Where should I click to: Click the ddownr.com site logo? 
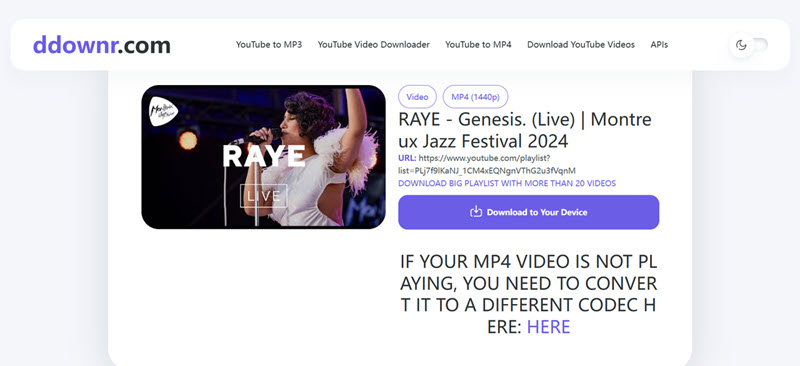click(x=102, y=45)
